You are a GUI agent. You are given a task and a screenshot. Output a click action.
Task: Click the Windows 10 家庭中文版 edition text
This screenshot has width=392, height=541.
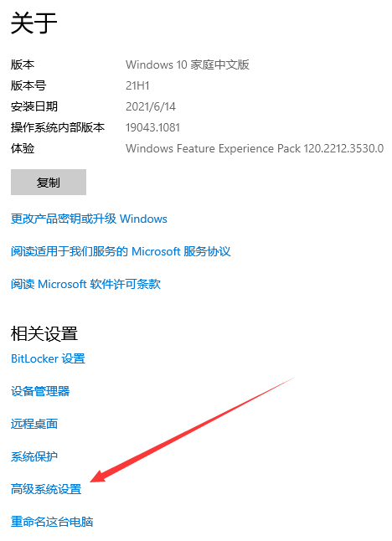click(188, 64)
